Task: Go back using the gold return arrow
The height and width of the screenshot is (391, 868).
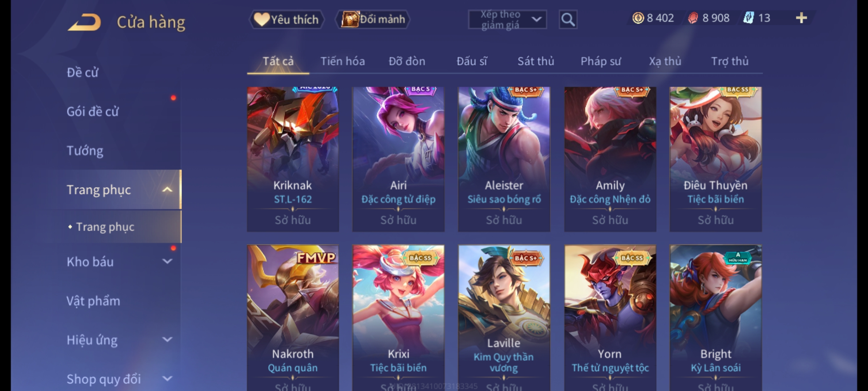Action: 84,22
